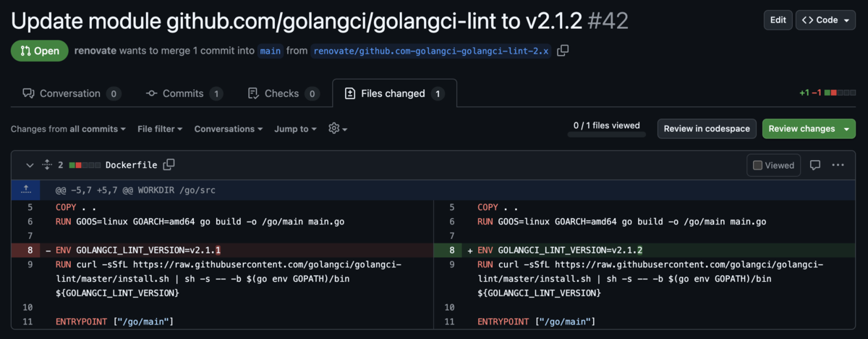Click the Edit title button
Viewport: 868px width, 339px height.
(778, 20)
